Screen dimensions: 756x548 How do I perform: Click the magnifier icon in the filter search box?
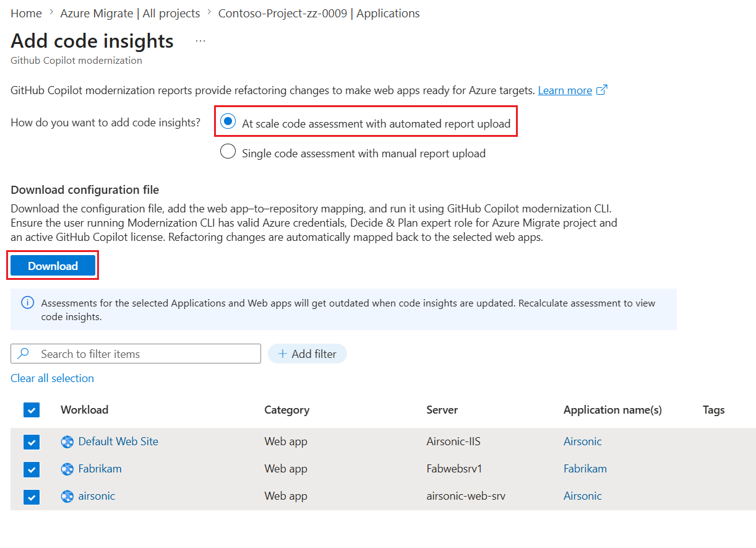[x=24, y=354]
